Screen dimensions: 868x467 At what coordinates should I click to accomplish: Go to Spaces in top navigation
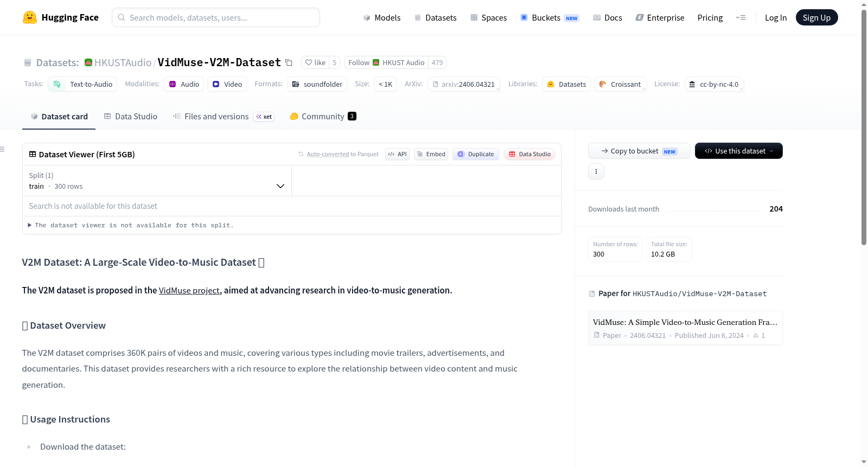pos(489,17)
